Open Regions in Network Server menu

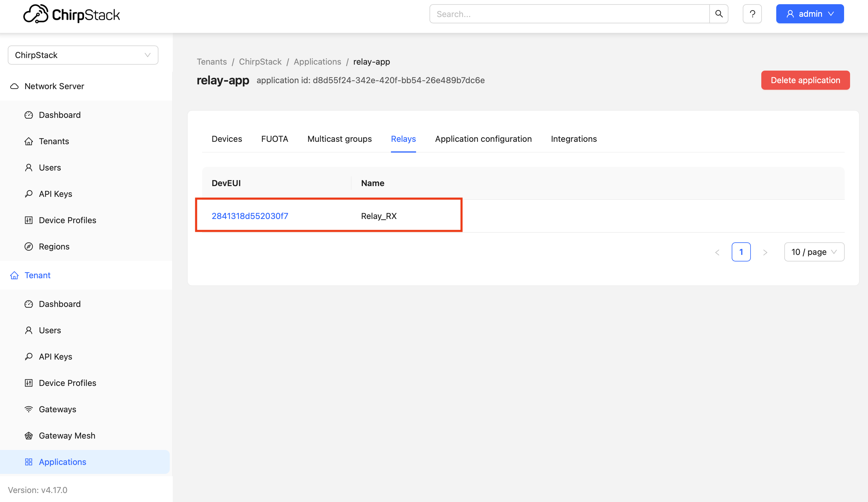(x=54, y=247)
